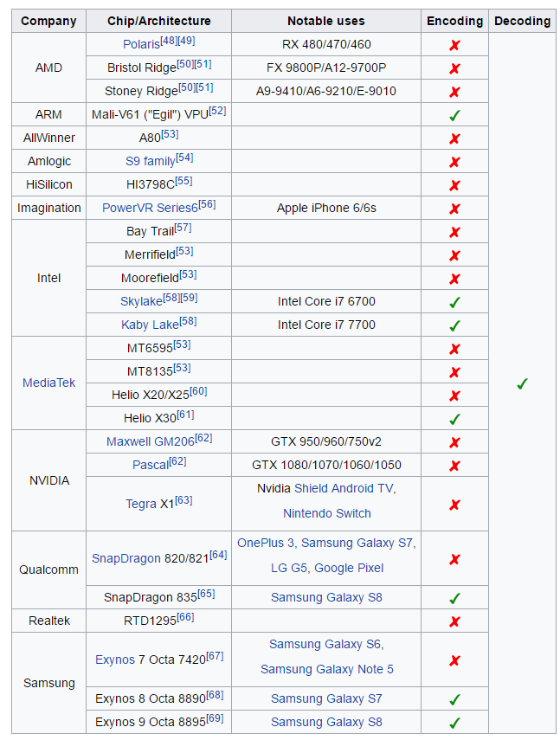560x740 pixels.
Task: Click the green check in the Exynos 8895 row
Action: [x=454, y=723]
